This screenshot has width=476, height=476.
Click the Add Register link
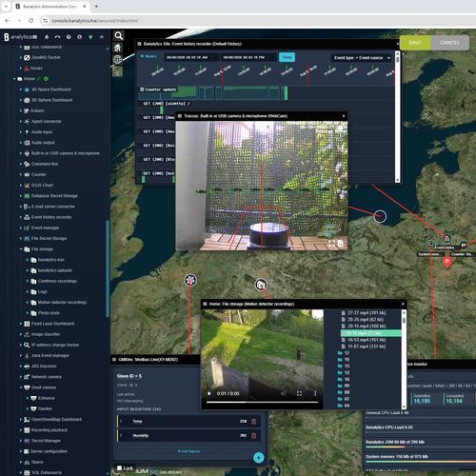tap(189, 451)
